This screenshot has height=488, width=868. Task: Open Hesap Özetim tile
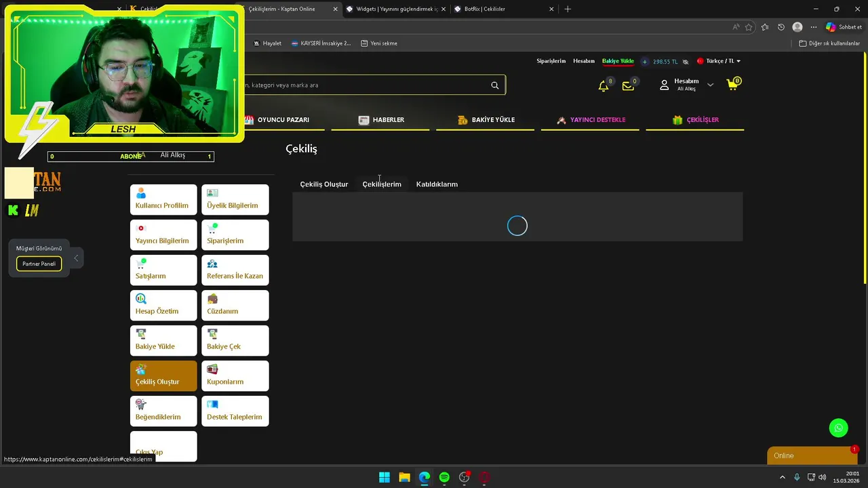point(163,306)
